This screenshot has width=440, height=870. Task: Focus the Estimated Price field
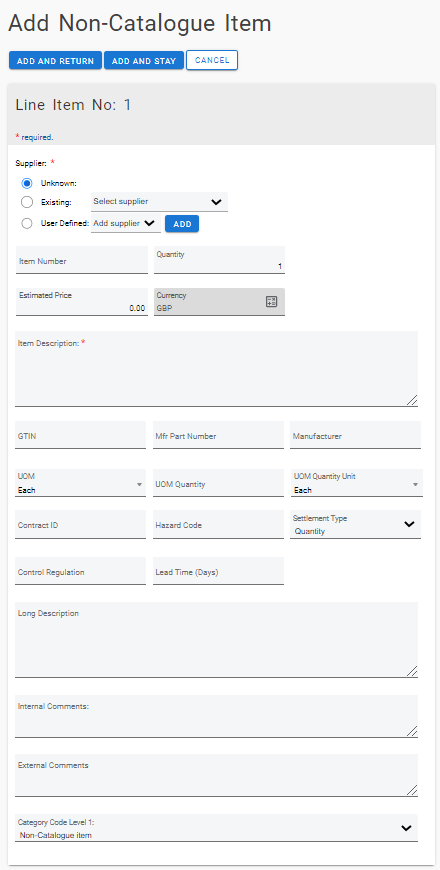click(x=82, y=302)
